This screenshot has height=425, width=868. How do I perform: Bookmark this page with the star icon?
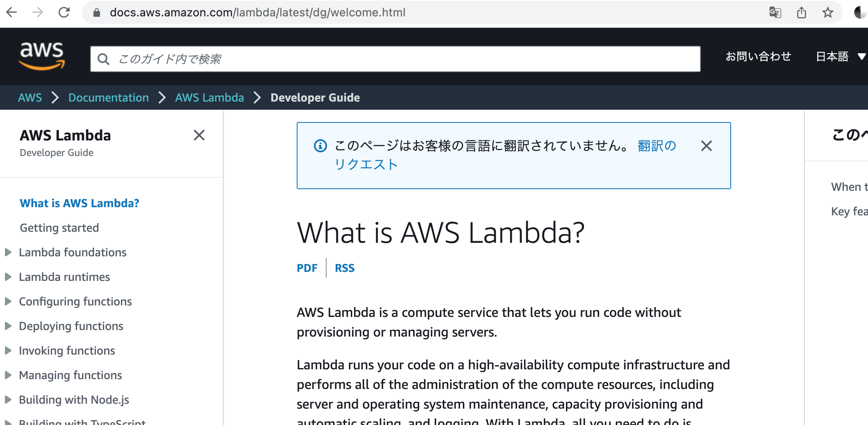point(828,13)
